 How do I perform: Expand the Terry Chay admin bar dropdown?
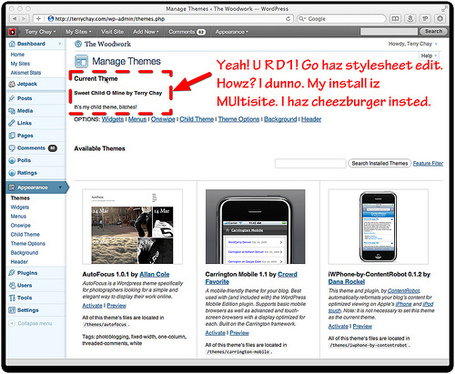click(x=40, y=32)
